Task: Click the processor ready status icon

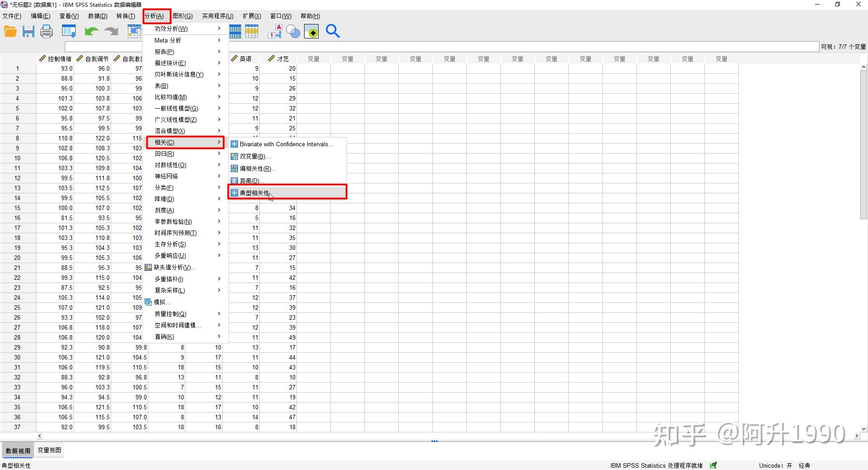Action: [713, 465]
